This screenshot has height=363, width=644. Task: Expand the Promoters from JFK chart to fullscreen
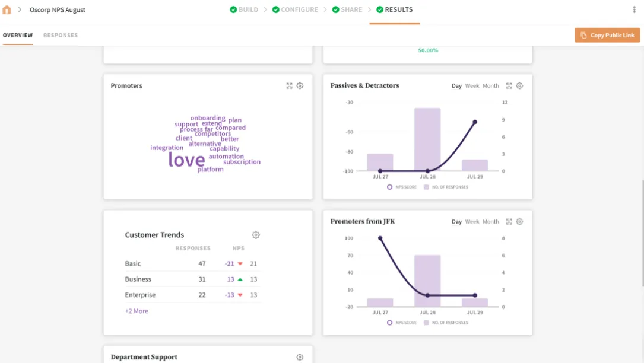(x=509, y=221)
